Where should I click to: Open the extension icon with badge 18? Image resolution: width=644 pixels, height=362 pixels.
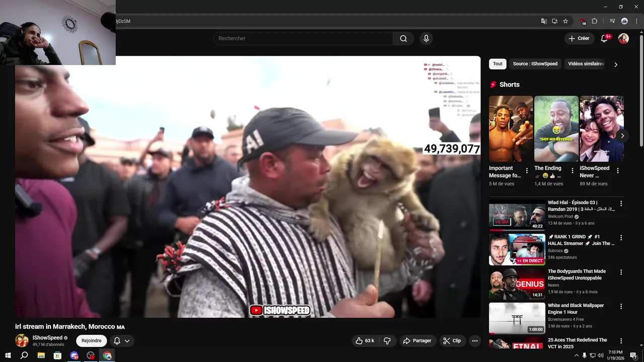[x=583, y=21]
